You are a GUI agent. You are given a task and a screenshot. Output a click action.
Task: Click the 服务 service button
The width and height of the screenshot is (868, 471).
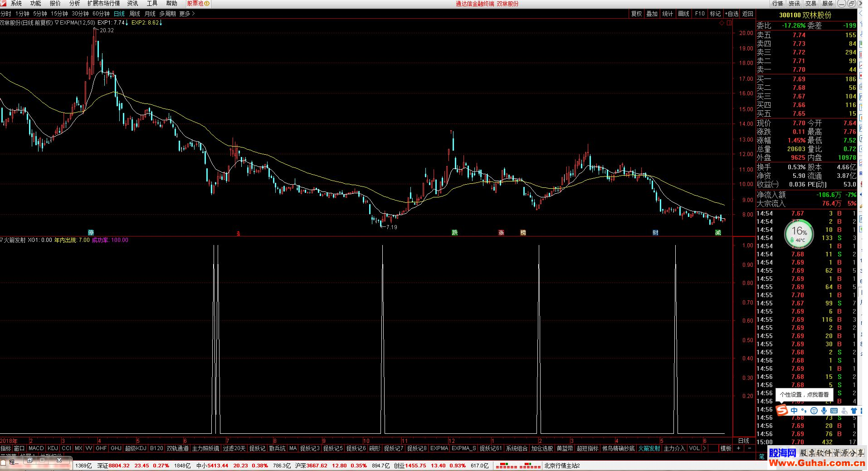828,4
